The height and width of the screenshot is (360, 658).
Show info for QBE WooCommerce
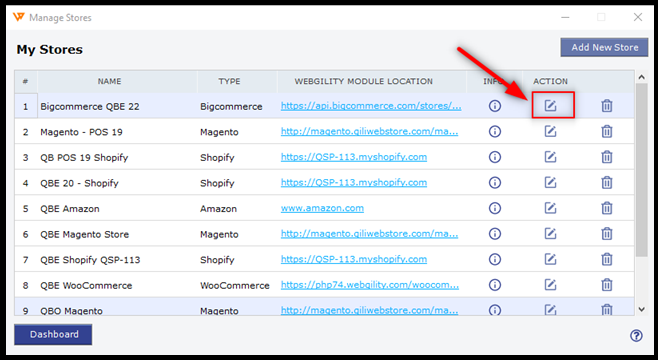[x=495, y=285]
